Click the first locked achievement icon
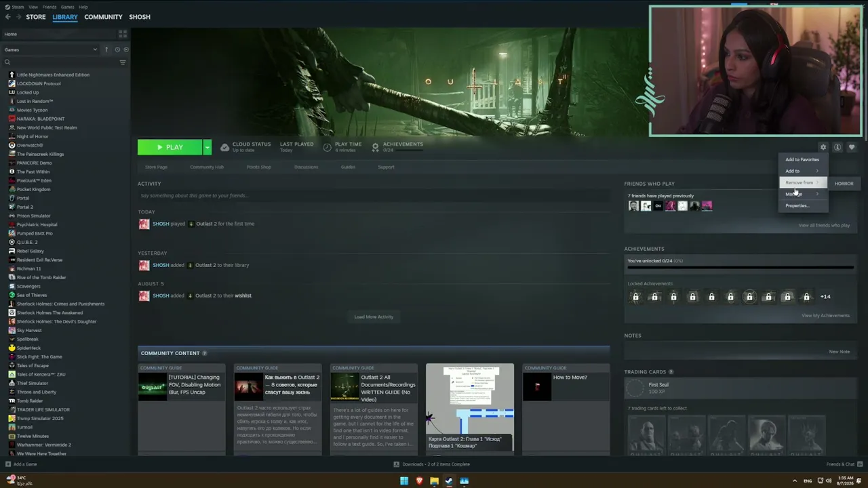This screenshot has height=488, width=868. [635, 297]
